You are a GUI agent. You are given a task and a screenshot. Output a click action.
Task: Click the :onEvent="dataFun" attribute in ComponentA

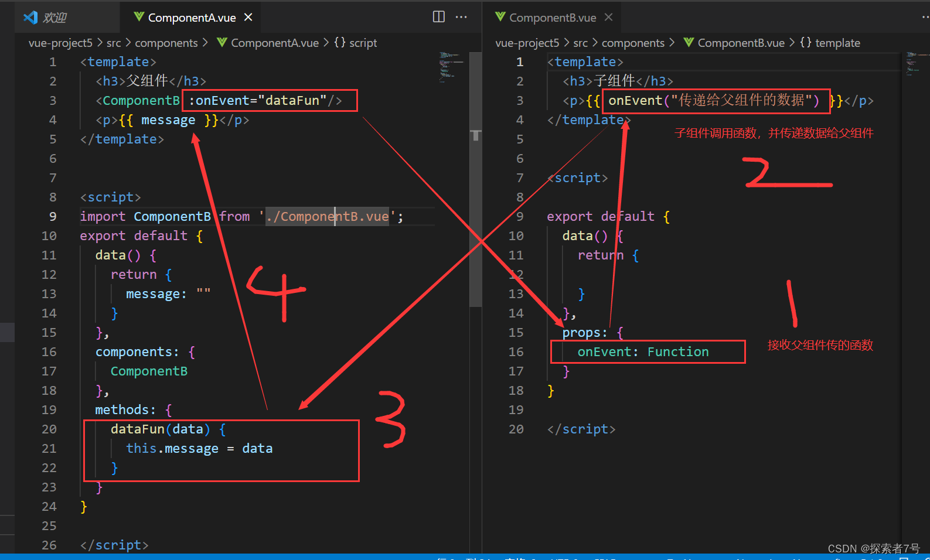pyautogui.click(x=258, y=101)
